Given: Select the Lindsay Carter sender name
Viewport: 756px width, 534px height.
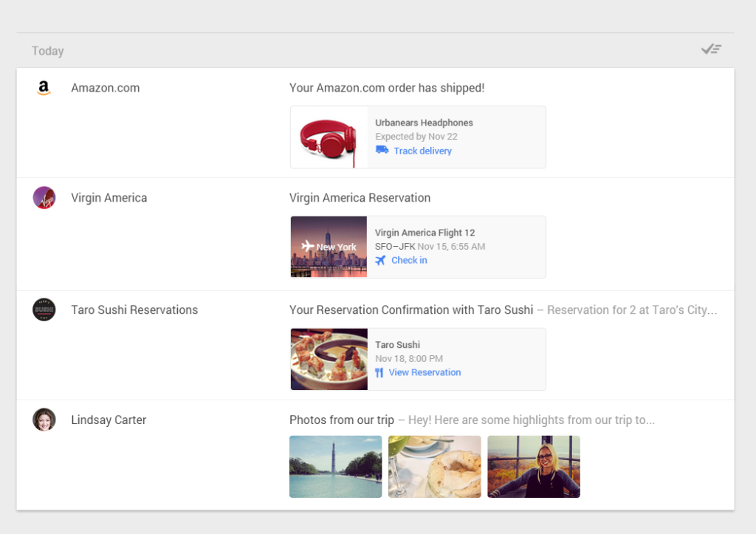Looking at the screenshot, I should [x=109, y=420].
